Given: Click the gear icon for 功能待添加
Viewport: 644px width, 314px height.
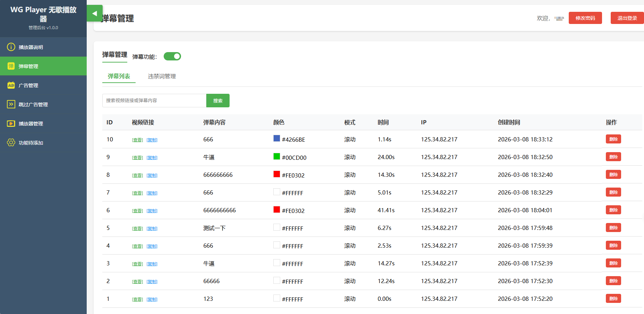Looking at the screenshot, I should (x=11, y=142).
